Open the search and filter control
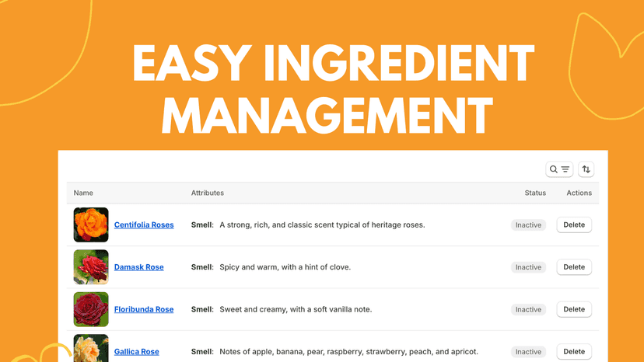The width and height of the screenshot is (644, 362). pos(559,169)
